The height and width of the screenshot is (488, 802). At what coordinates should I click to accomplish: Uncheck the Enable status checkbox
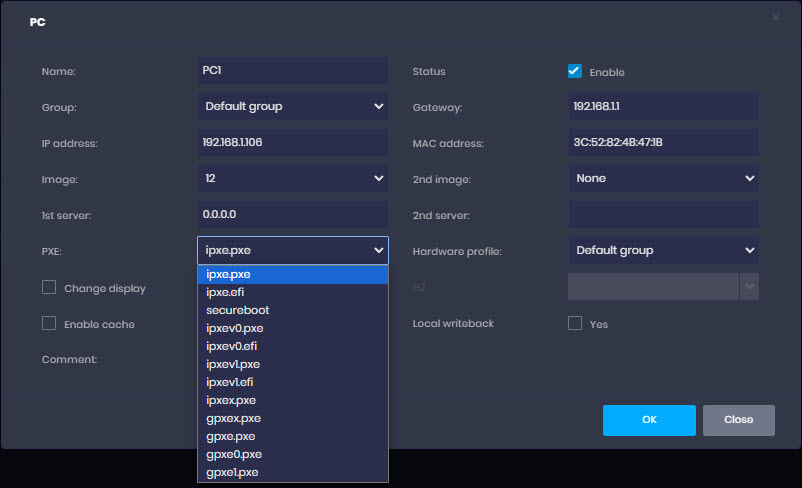tap(574, 71)
